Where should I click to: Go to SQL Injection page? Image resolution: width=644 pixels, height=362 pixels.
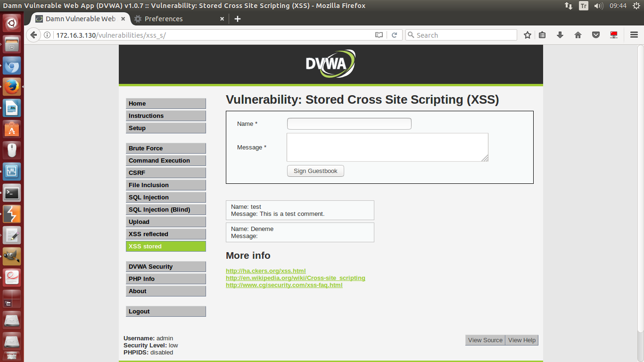click(x=166, y=197)
